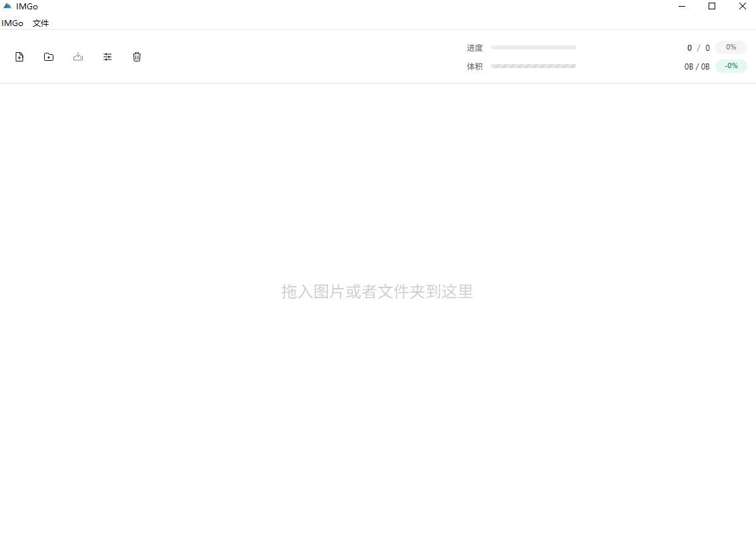Click the IMGo title bar logo icon
The width and height of the screenshot is (756, 548).
coord(7,6)
